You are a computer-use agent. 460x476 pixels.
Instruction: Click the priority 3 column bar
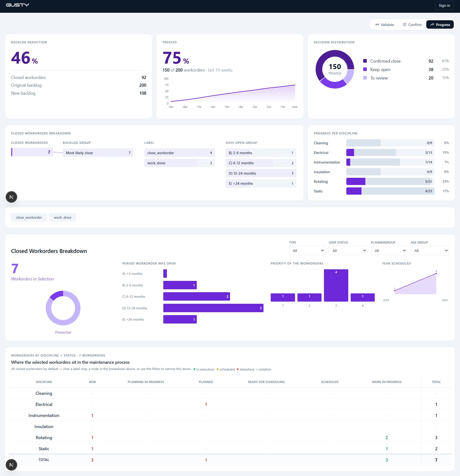click(x=336, y=285)
